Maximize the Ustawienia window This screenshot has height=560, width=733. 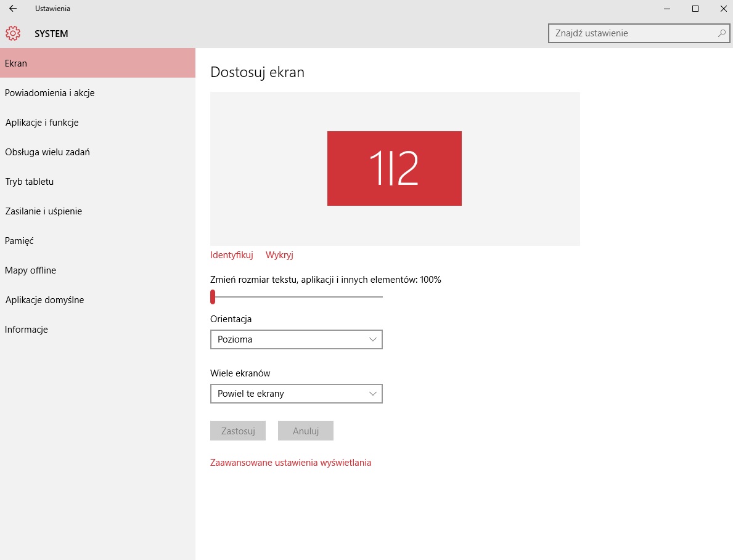point(695,9)
